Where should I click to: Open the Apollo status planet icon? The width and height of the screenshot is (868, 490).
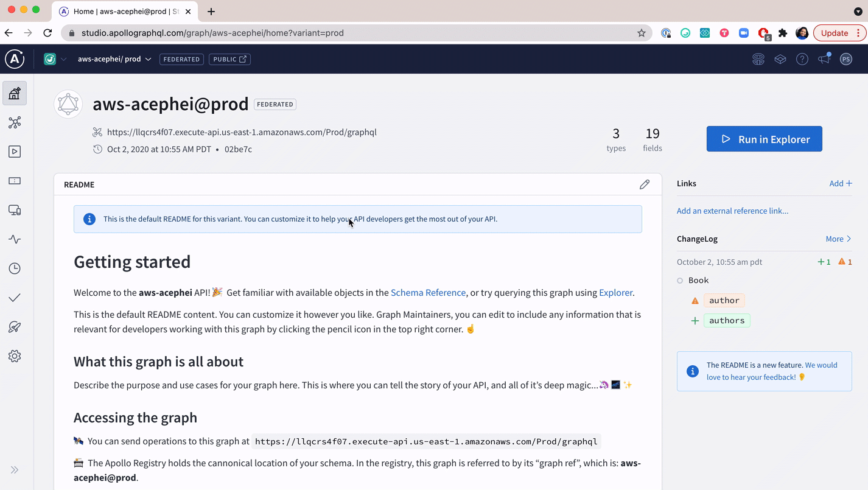(758, 59)
